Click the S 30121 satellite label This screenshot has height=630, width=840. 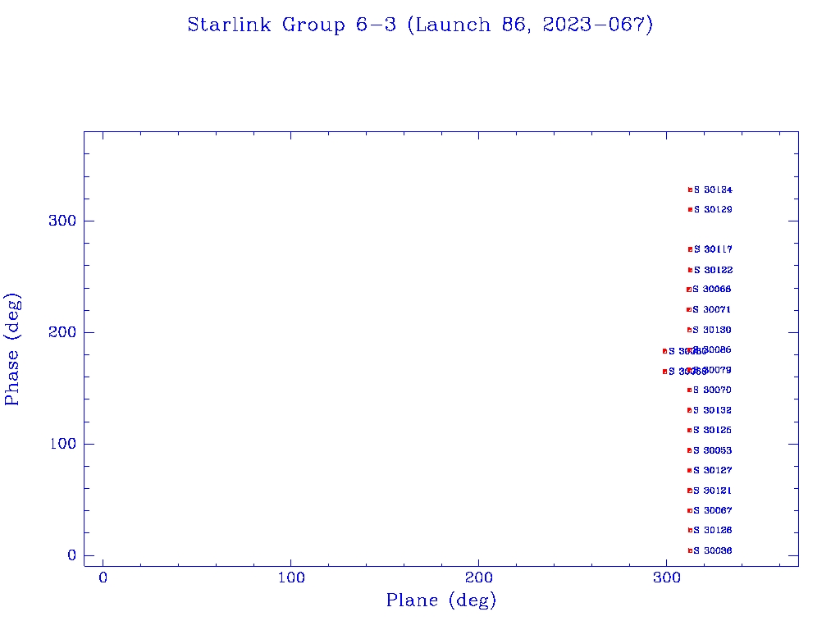pyautogui.click(x=713, y=491)
